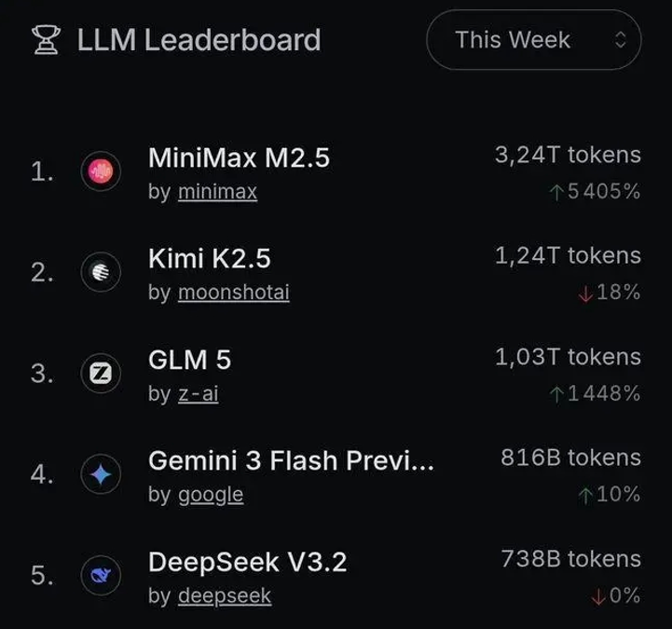The width and height of the screenshot is (672, 629).
Task: Open the minimax author link
Action: 217,192
